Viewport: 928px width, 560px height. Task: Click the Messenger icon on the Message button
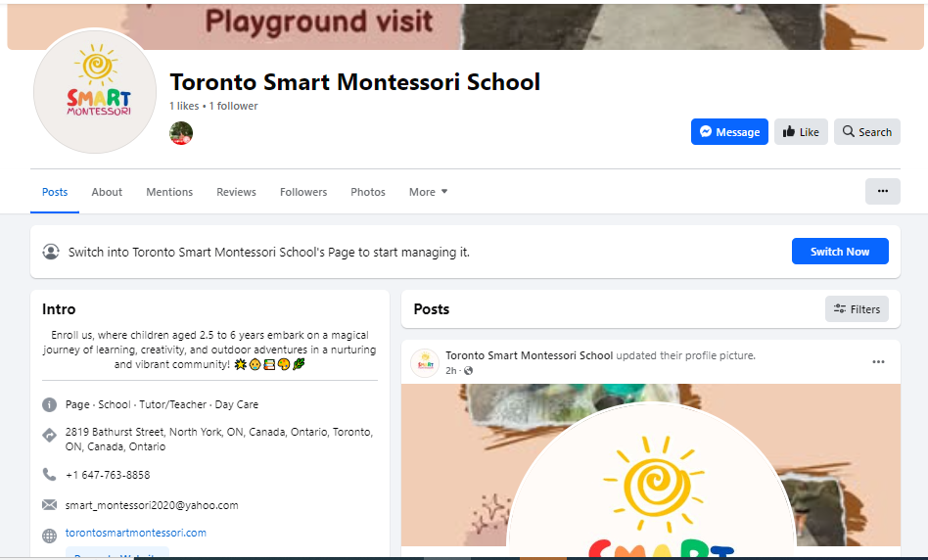706,131
